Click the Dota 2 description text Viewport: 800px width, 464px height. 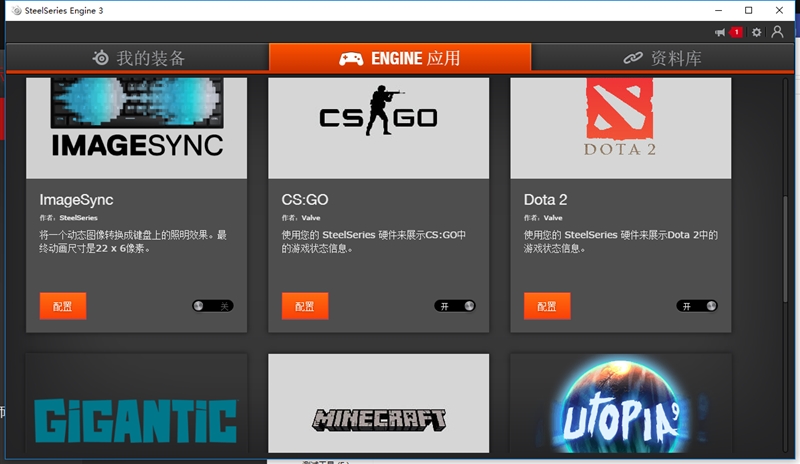pyautogui.click(x=620, y=242)
